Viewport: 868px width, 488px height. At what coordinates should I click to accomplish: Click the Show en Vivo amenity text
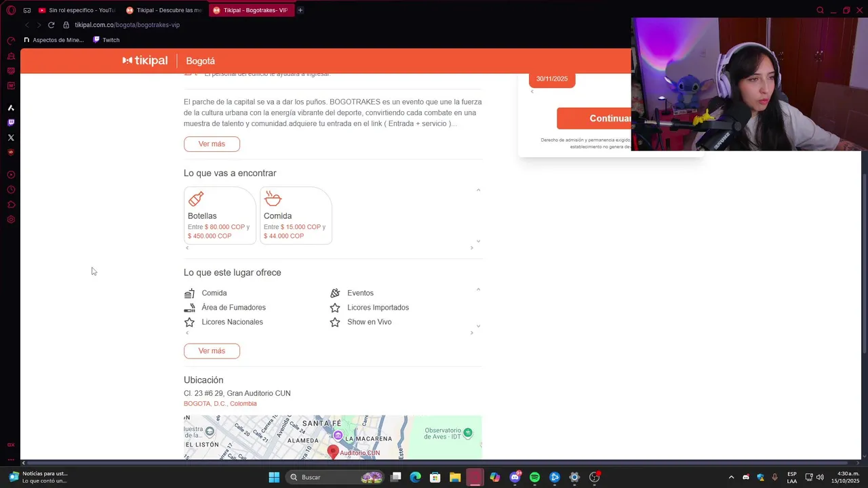[x=370, y=322]
